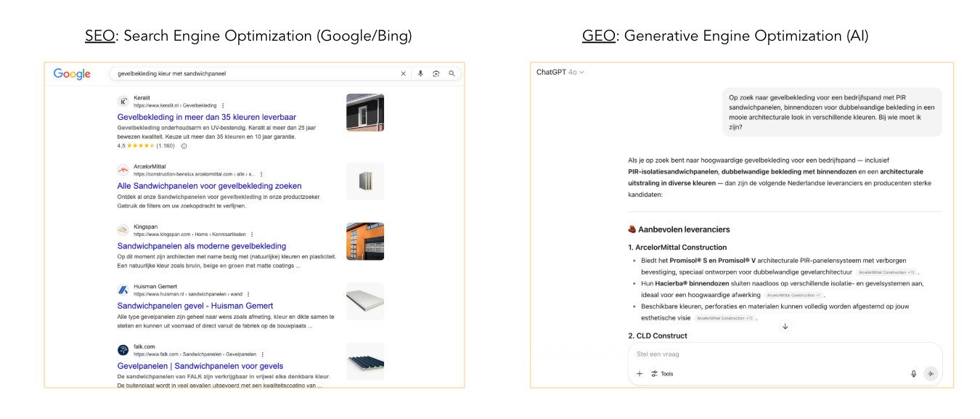
Task: Open the three-dot menu next to Kingspan's URL
Action: tap(252, 235)
